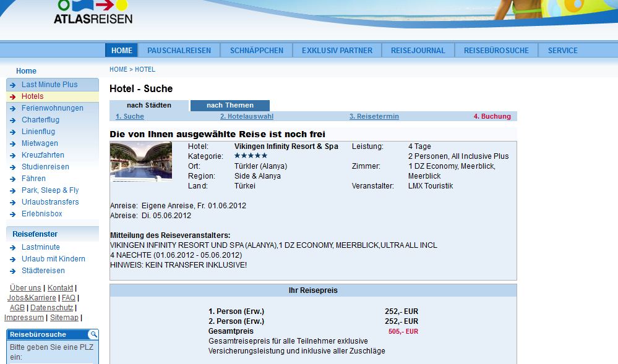Click the HOME breadcrumb link
618x364 pixels.
click(118, 69)
